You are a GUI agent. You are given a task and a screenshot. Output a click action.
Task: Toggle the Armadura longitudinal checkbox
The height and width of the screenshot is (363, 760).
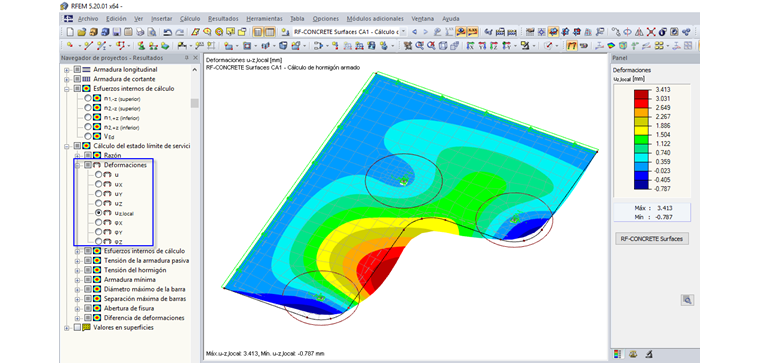click(77, 70)
